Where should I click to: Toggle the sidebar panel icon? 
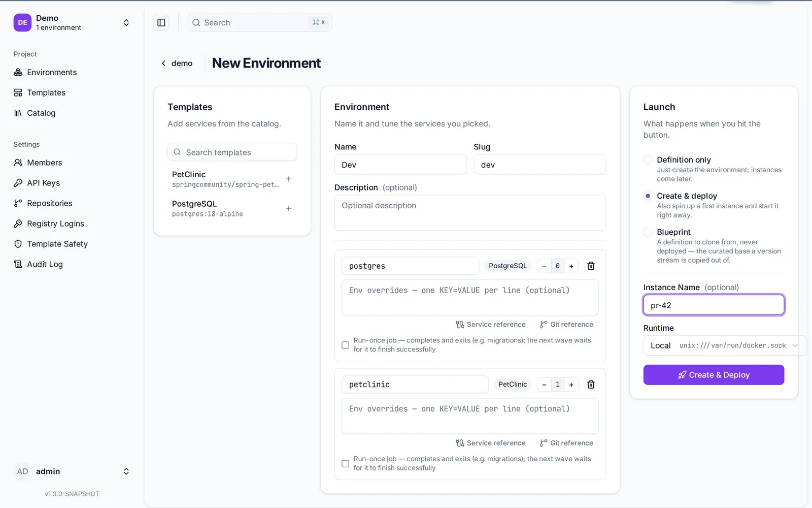[x=161, y=22]
